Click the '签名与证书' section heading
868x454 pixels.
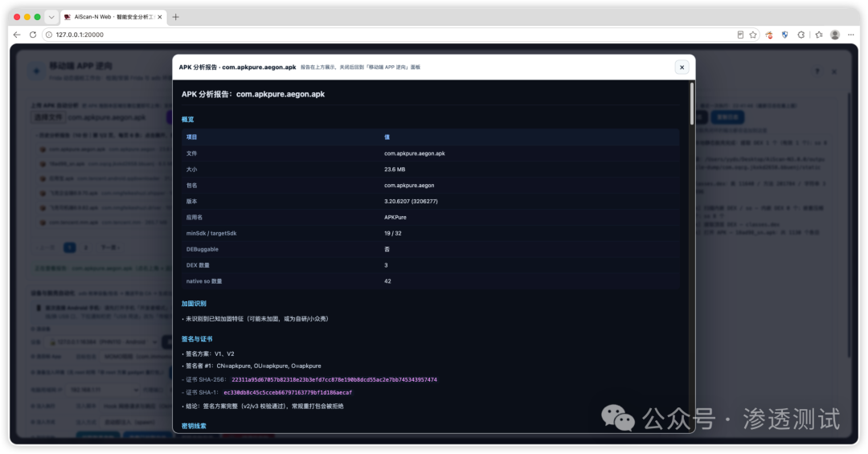click(x=197, y=339)
